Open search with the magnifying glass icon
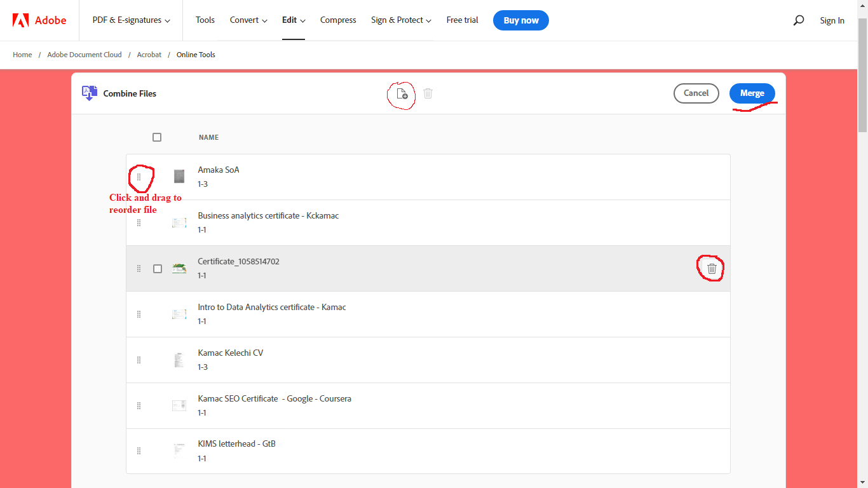 pyautogui.click(x=798, y=20)
